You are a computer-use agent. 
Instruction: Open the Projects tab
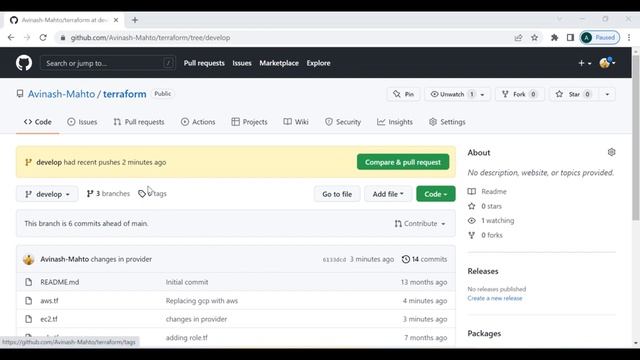point(249,122)
